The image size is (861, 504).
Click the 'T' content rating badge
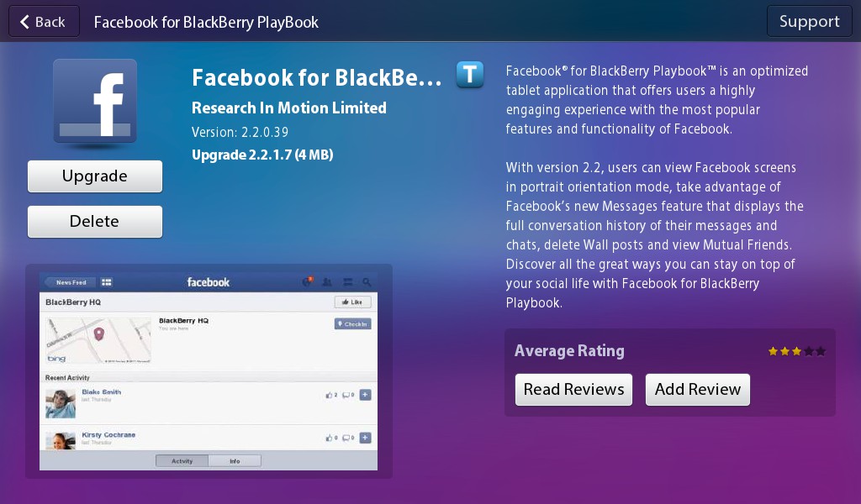tap(470, 75)
